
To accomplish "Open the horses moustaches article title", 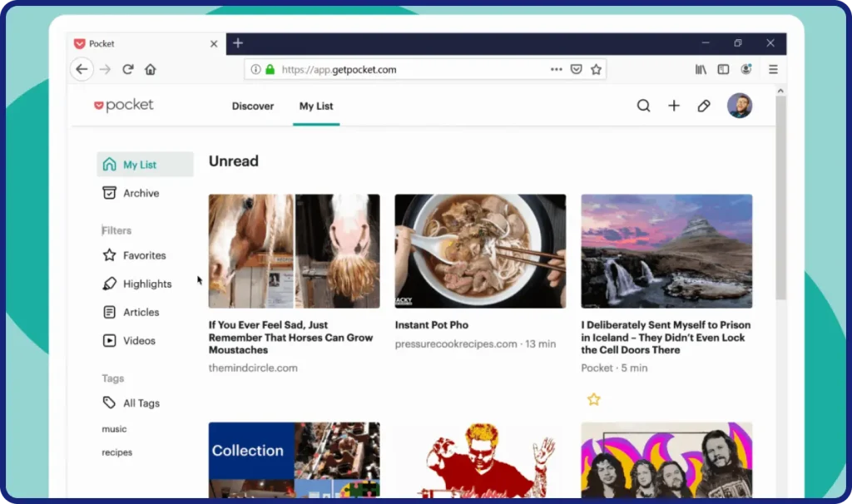I will pyautogui.click(x=290, y=338).
